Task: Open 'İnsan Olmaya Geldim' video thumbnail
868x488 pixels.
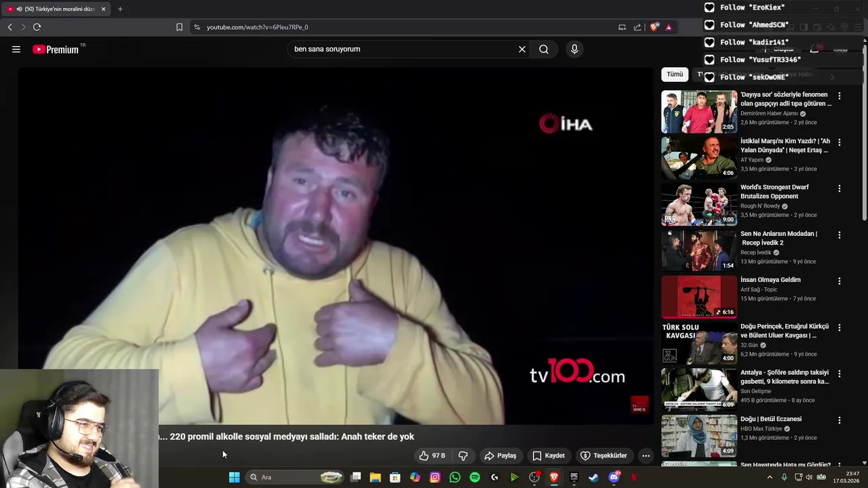Action: coord(699,297)
